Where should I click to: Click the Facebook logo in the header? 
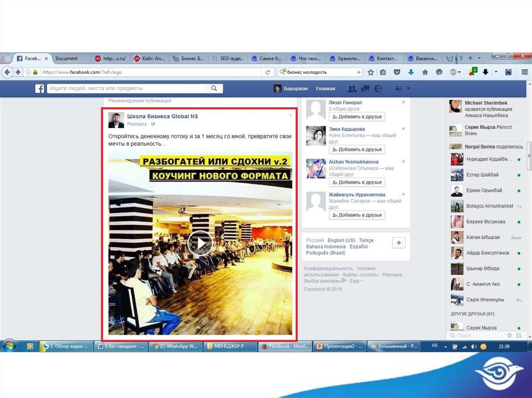click(39, 89)
